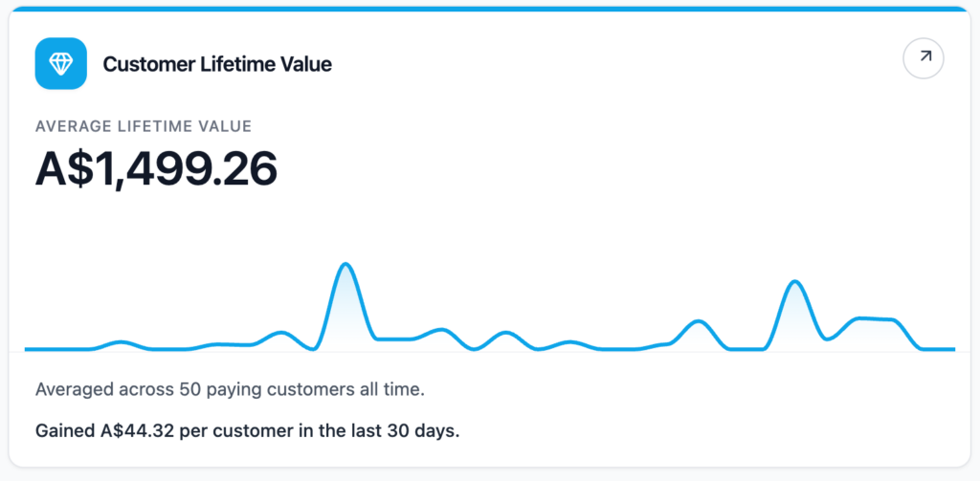Click the tallest peak in the chart
The width and height of the screenshot is (980, 481).
[x=345, y=265]
